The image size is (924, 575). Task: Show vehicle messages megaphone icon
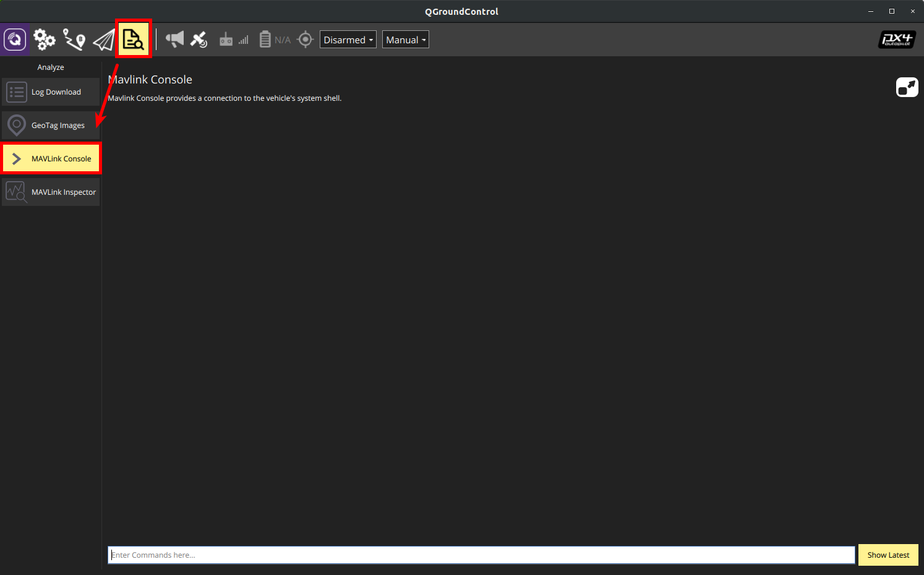pos(174,40)
